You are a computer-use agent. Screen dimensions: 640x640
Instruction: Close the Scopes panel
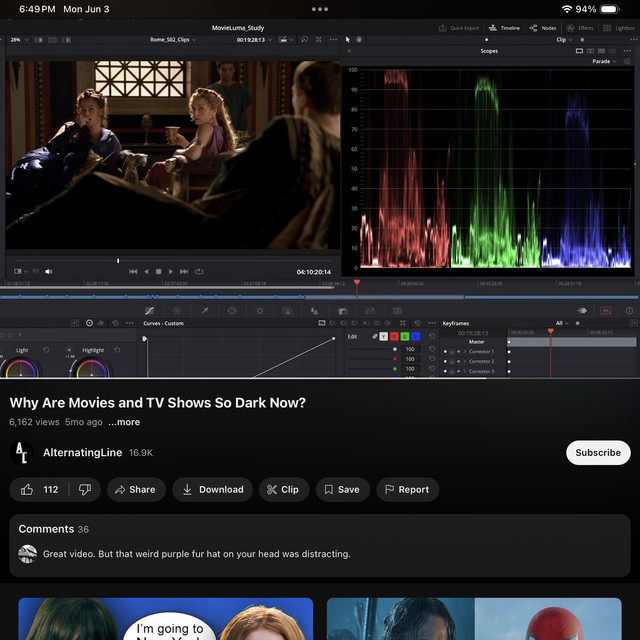click(349, 51)
